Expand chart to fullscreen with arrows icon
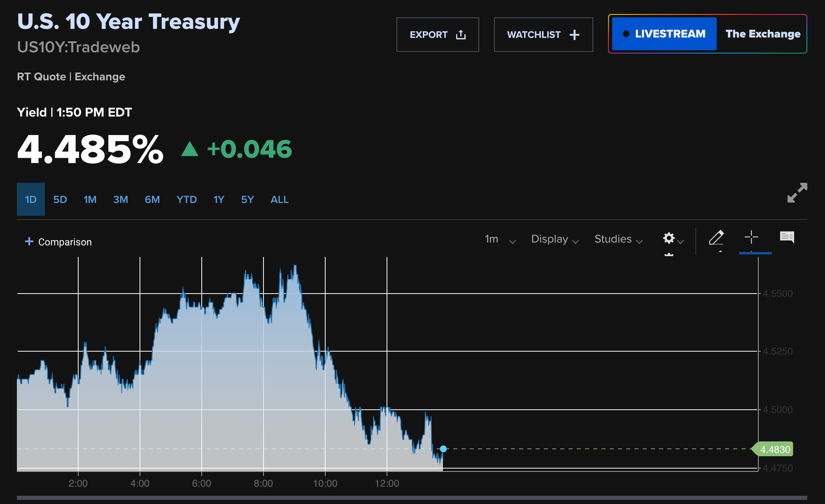 click(797, 193)
